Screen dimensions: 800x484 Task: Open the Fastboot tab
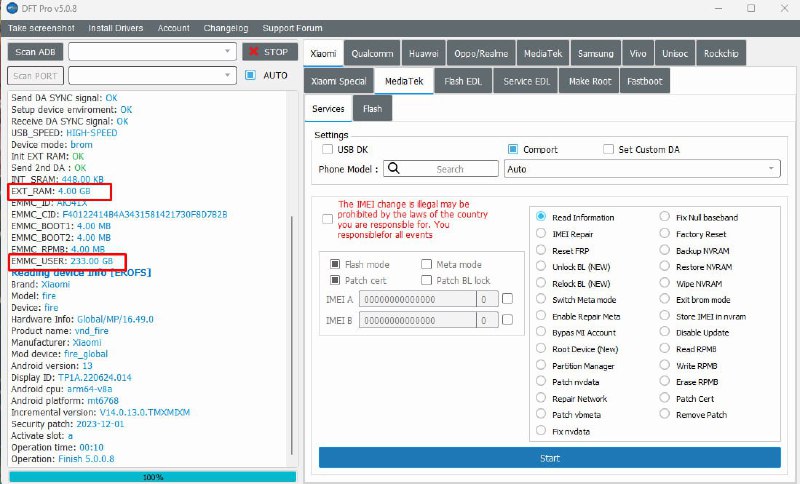644,81
